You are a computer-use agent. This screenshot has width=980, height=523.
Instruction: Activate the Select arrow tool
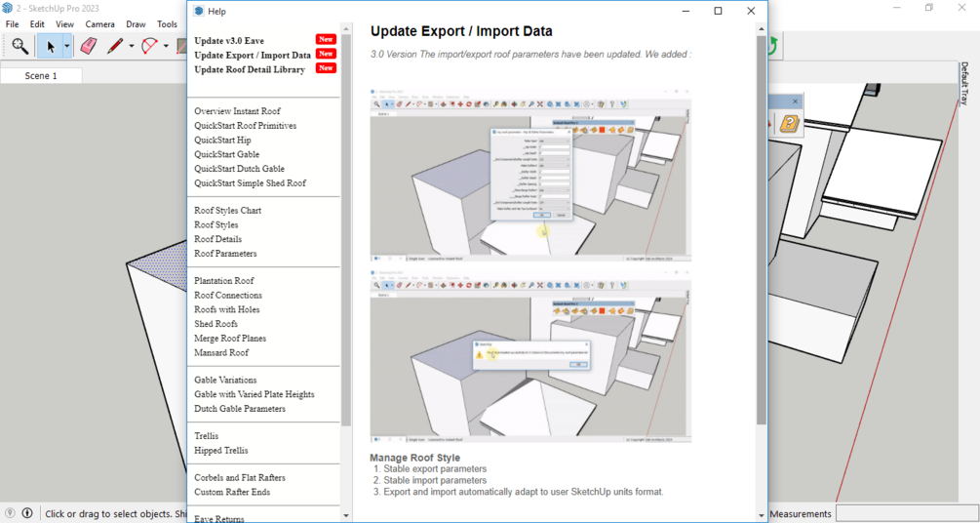pos(50,46)
